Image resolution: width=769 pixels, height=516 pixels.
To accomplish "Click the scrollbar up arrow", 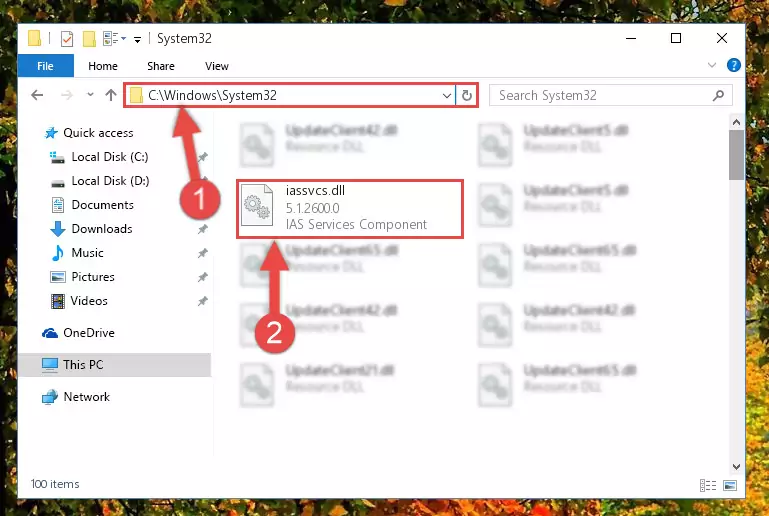I will coord(736,122).
